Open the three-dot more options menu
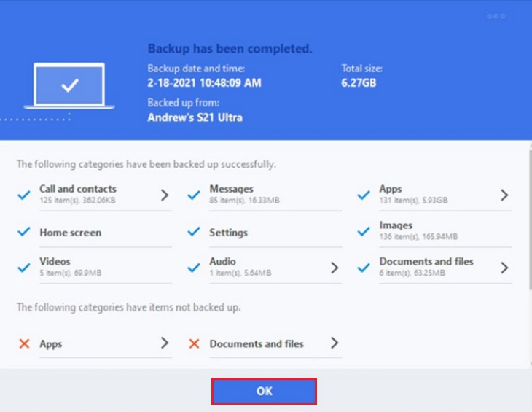Viewport: 532px width, 412px height. point(496,16)
